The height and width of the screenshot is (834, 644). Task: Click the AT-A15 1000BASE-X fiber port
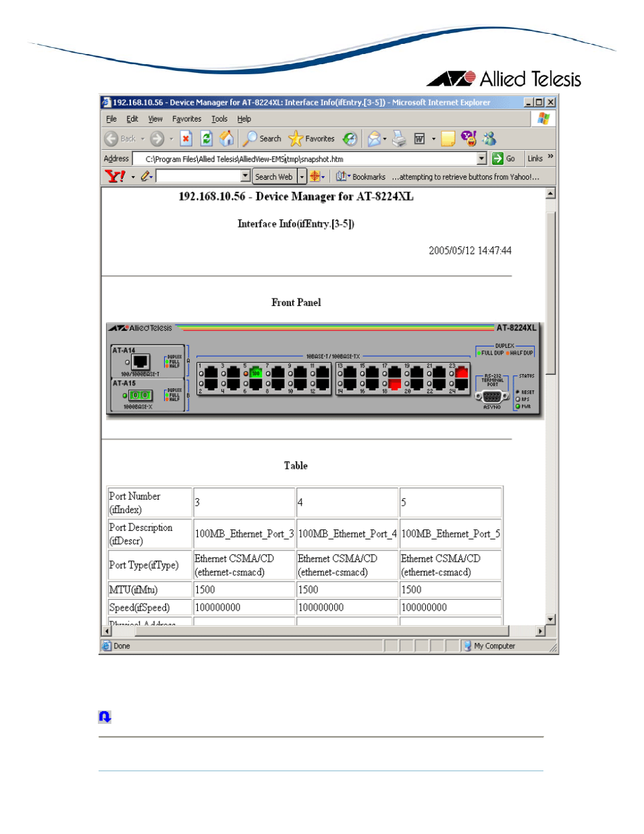(140, 395)
